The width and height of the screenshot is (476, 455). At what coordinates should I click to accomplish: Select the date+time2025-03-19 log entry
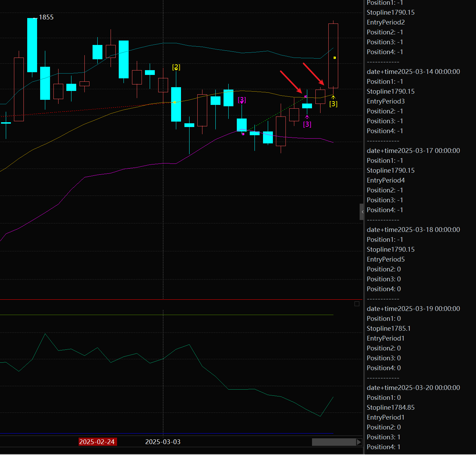413,309
